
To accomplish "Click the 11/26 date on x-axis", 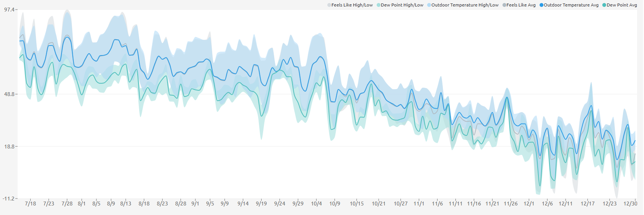I will point(511,204).
